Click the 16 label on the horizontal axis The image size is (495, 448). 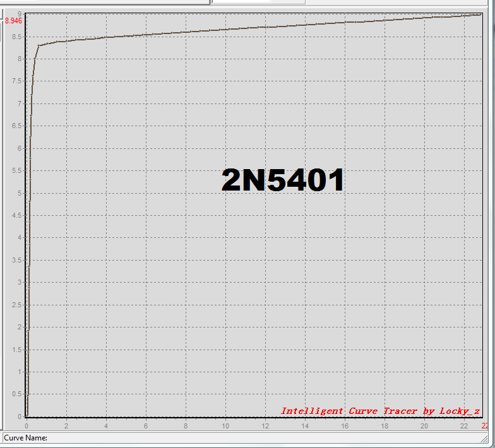[345, 427]
